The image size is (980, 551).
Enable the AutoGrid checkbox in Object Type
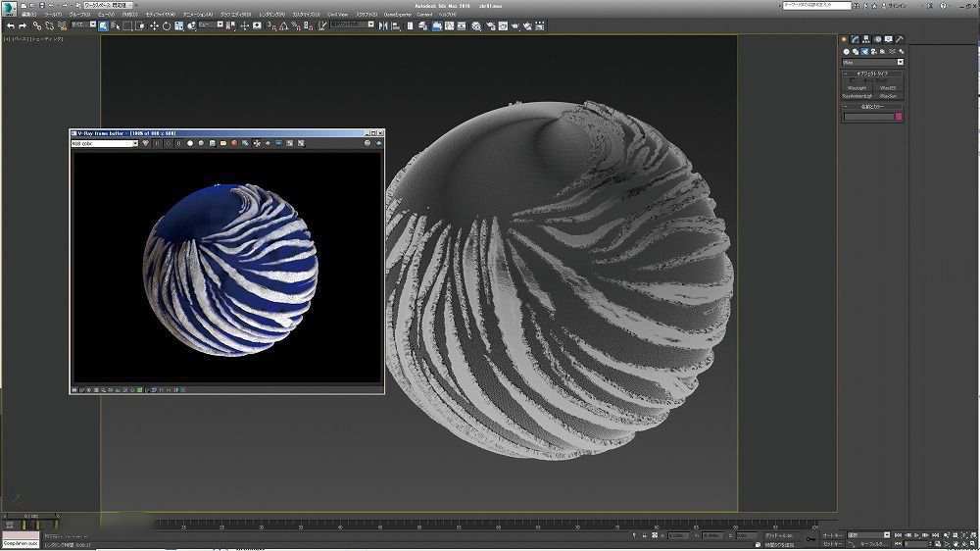pos(853,80)
